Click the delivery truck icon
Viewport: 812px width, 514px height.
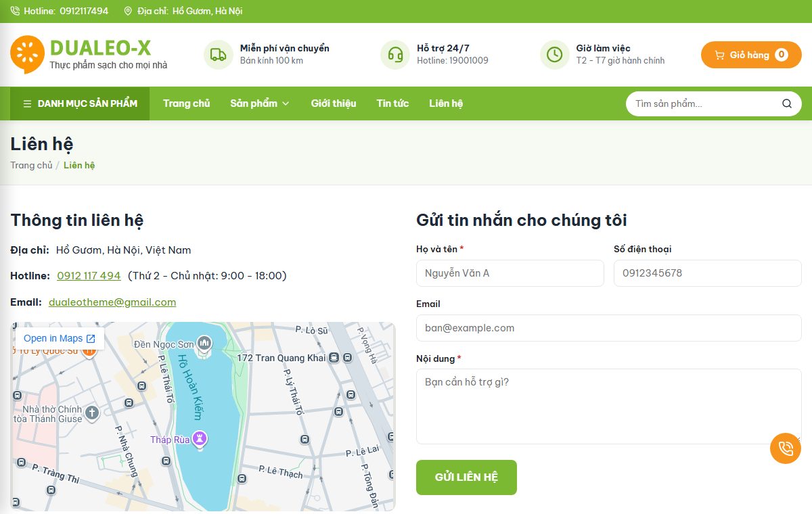pyautogui.click(x=218, y=55)
